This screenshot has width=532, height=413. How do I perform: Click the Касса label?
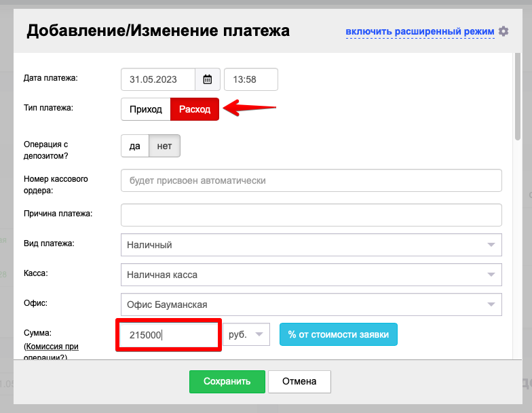[x=35, y=273]
